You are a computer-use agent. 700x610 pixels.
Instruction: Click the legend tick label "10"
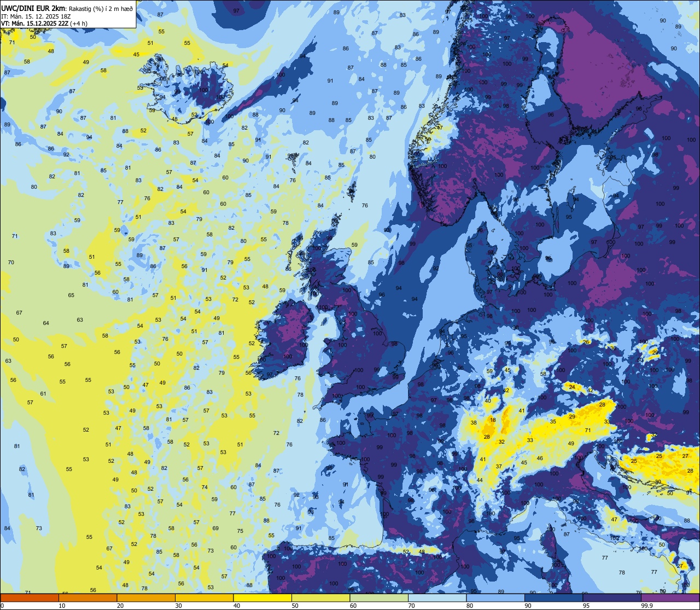pyautogui.click(x=62, y=606)
